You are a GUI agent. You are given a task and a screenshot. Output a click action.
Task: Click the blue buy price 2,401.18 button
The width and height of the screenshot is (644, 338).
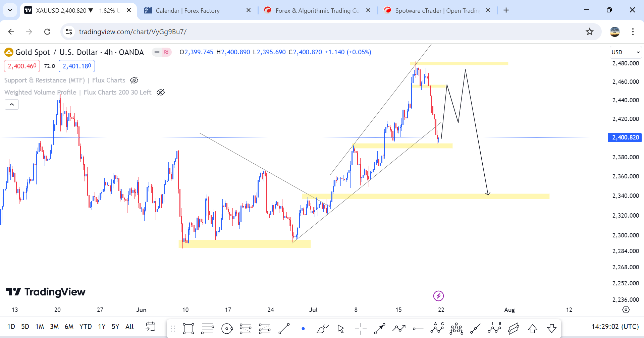[x=77, y=66]
